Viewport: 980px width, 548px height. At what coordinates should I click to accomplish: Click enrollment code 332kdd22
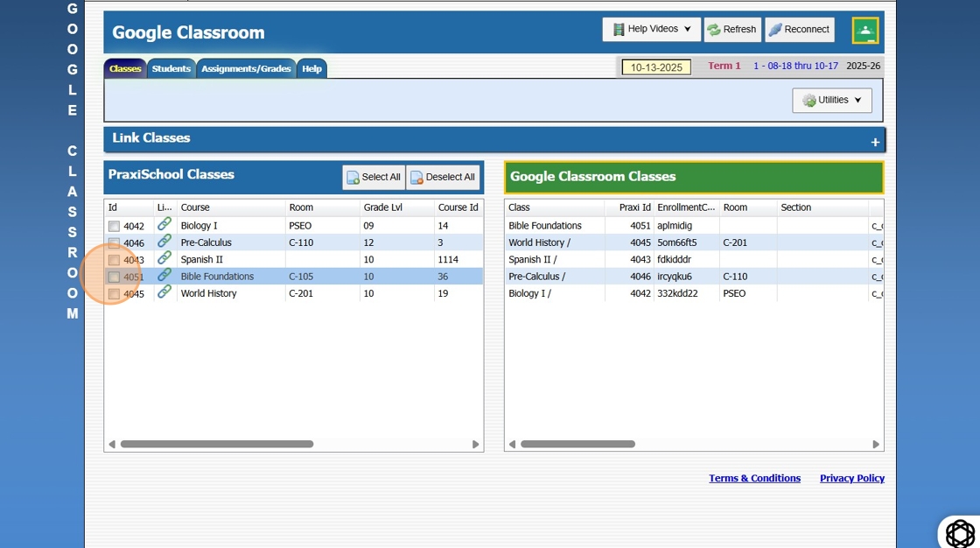click(677, 293)
